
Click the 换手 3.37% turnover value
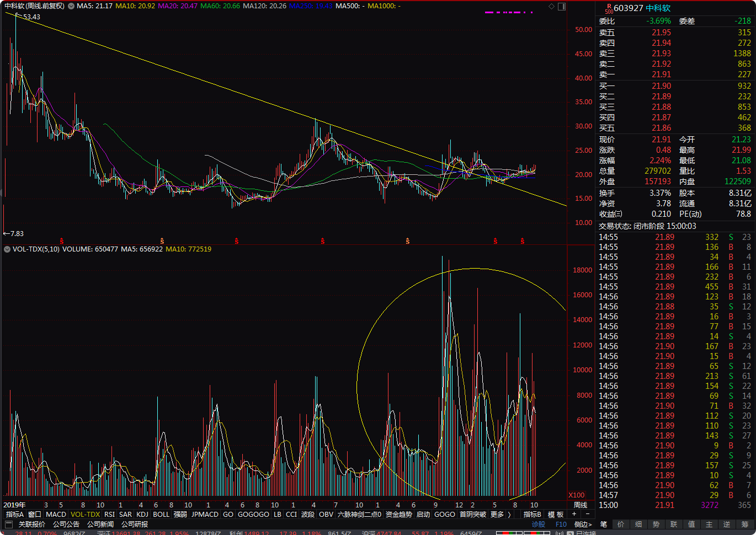tap(660, 193)
